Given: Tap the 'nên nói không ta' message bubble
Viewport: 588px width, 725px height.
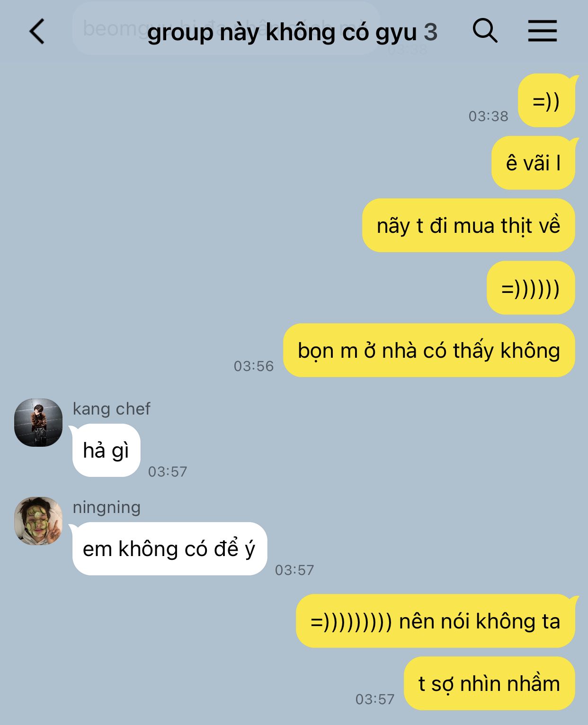Looking at the screenshot, I should coord(436,621).
